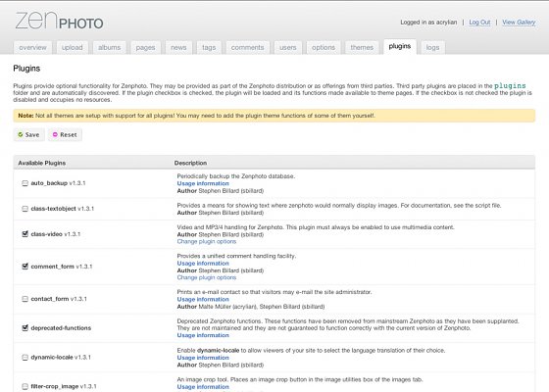This screenshot has width=549, height=392.
Task: Click the pink Reset icon
Action: [55, 135]
